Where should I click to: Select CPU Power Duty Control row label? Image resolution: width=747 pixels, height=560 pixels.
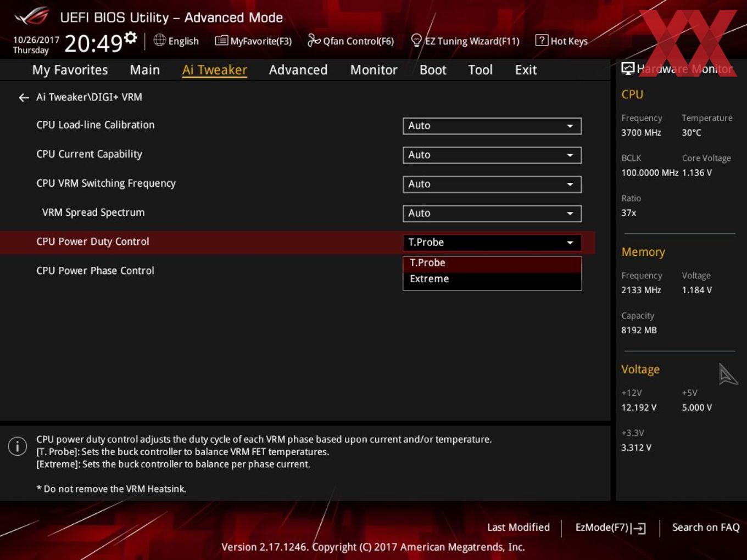click(x=93, y=241)
